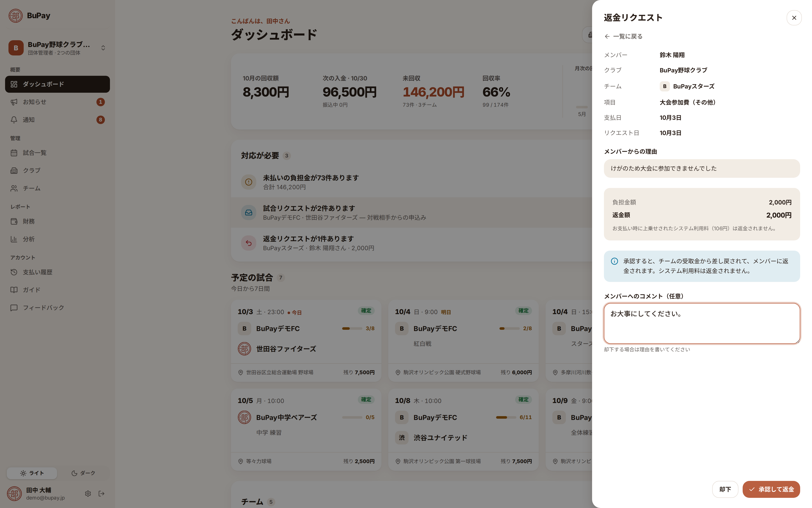Open 試合一覧 match list
The image size is (812, 508).
click(57, 153)
